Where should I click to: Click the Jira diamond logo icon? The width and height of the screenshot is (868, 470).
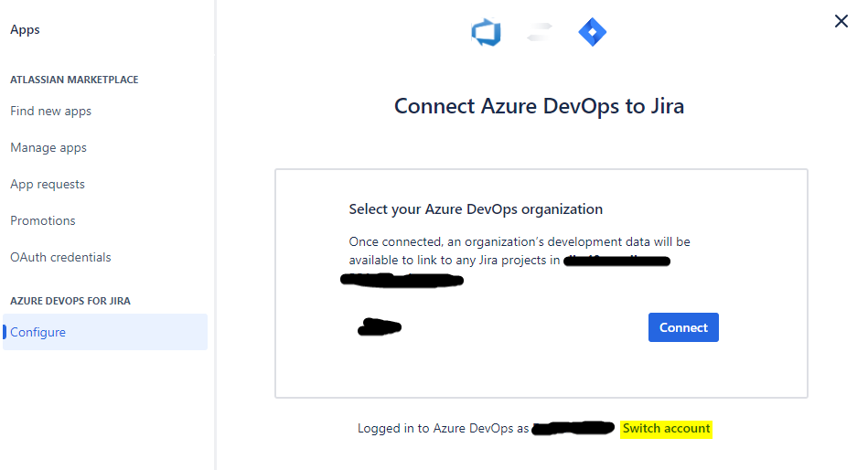point(593,32)
